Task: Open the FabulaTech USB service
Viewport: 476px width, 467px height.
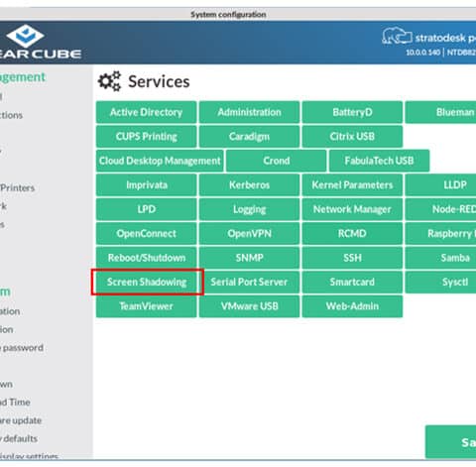Action: pyautogui.click(x=379, y=161)
